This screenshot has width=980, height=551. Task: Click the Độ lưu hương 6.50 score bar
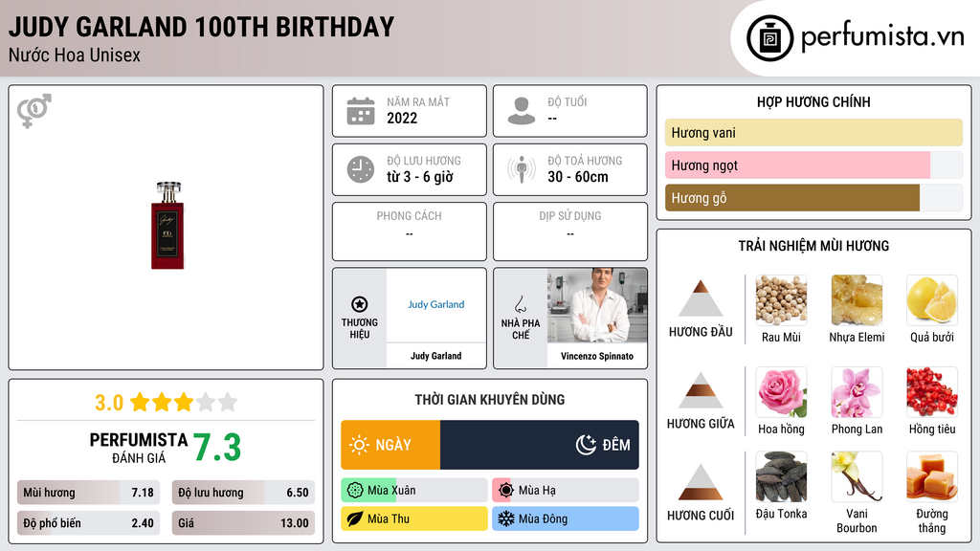[x=243, y=493]
